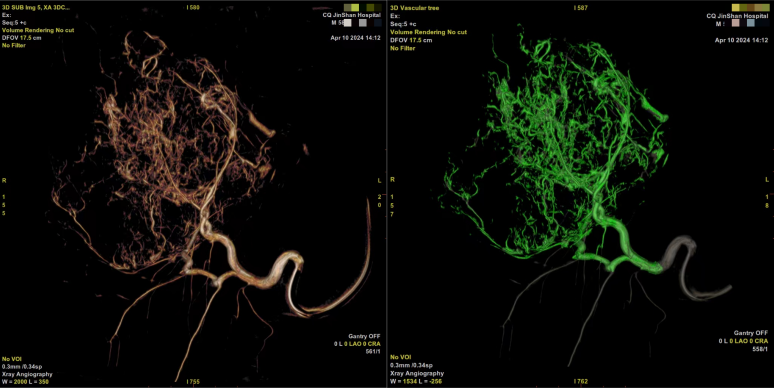Click the yellow swatch in right viewport
774x389 pixels.
click(x=736, y=7)
